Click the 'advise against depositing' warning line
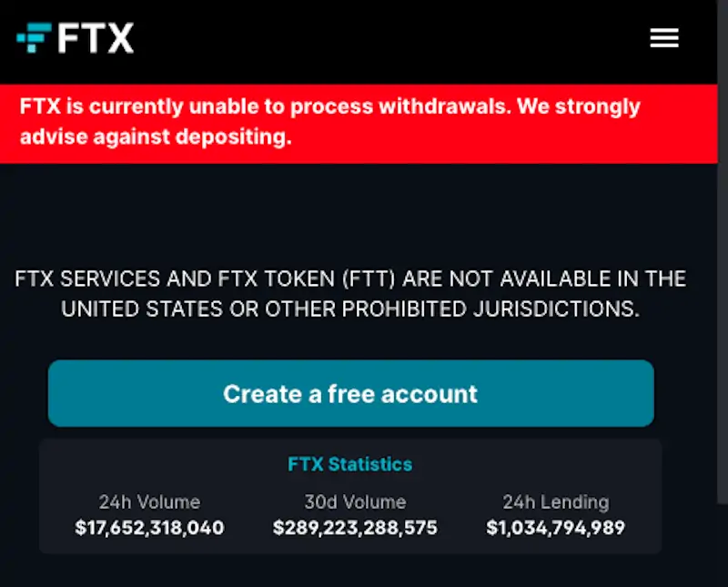This screenshot has height=587, width=728. coord(156,137)
